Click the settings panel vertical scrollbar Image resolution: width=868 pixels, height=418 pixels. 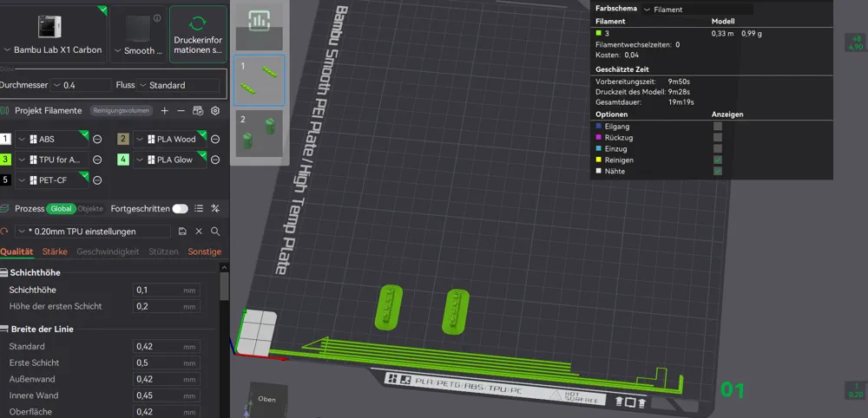pos(224,286)
